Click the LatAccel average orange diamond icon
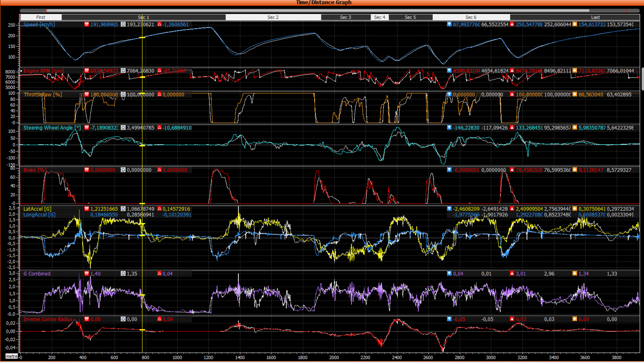The image size is (644, 363). [x=575, y=209]
